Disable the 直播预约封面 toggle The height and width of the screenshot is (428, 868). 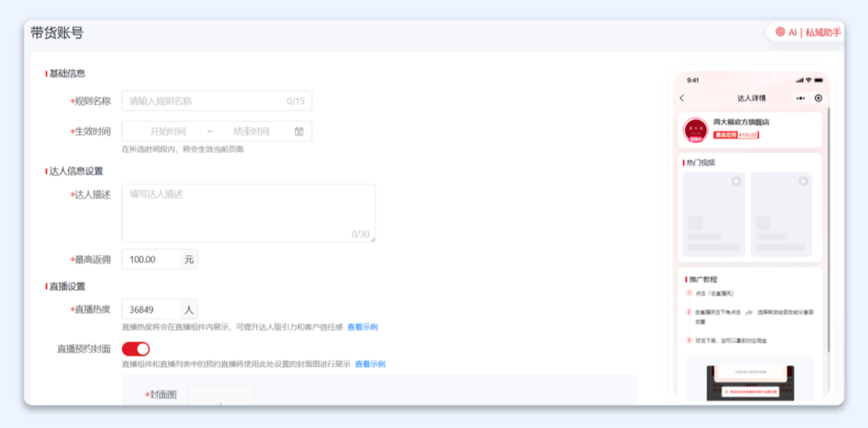point(136,348)
